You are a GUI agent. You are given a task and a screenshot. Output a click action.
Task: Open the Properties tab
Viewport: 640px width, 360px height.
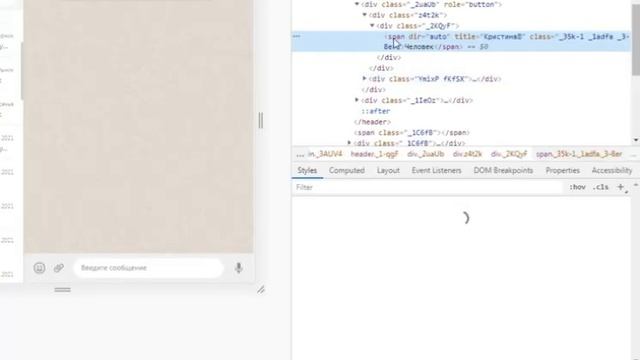[562, 170]
